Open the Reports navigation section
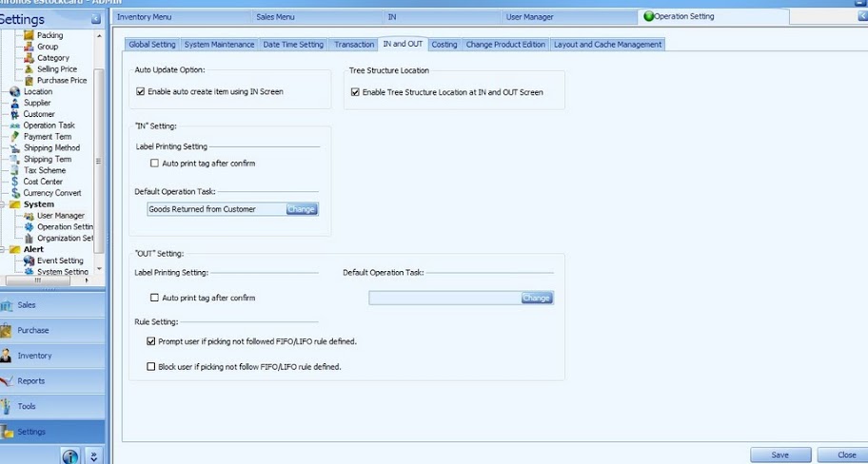Screen dimensions: 868x464 pos(52,381)
